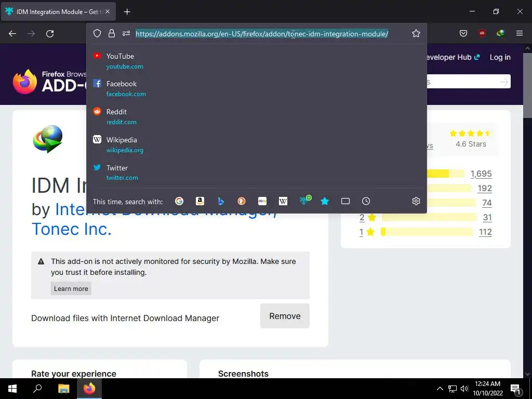Close the IDM Integration Module tab
Viewport: 532px width, 399px height.
[108, 11]
